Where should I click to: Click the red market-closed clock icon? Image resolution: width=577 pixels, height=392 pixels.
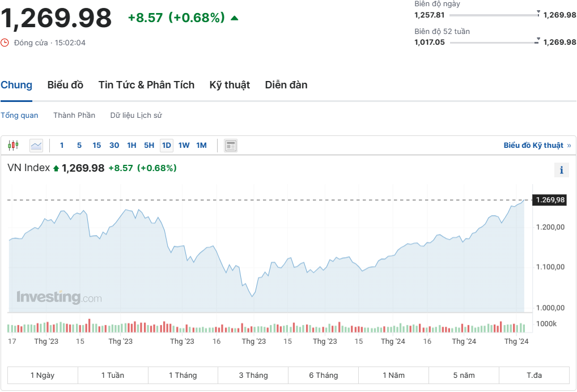coord(5,42)
